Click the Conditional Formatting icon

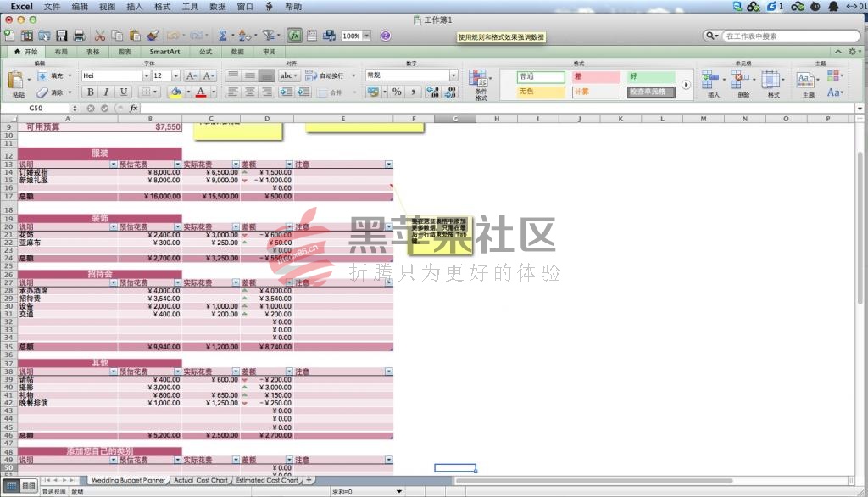(x=478, y=79)
